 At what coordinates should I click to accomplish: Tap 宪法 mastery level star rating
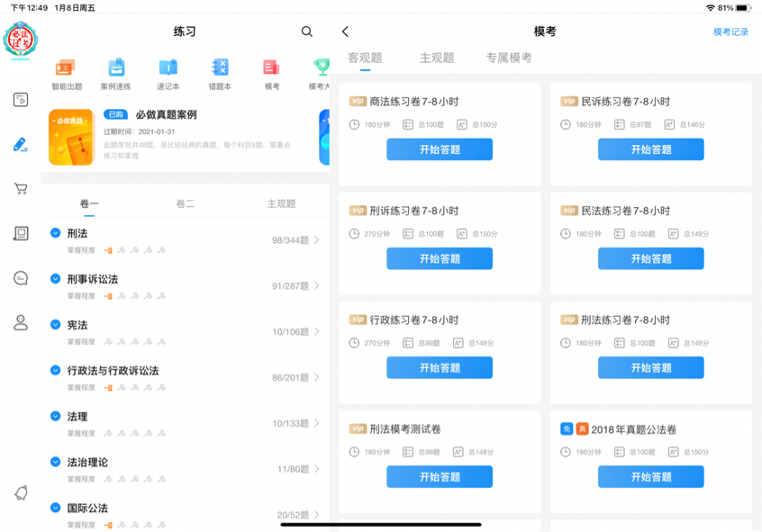pyautogui.click(x=134, y=341)
